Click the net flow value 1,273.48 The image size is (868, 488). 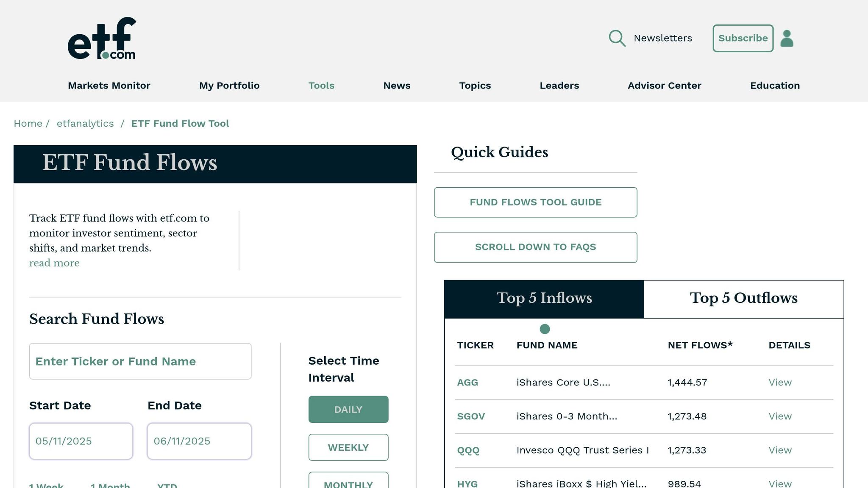687,416
